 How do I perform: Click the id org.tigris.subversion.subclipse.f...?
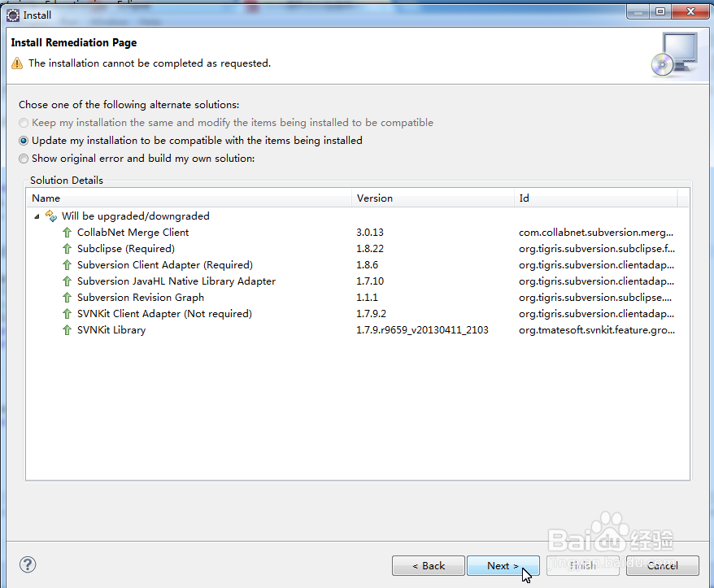597,249
